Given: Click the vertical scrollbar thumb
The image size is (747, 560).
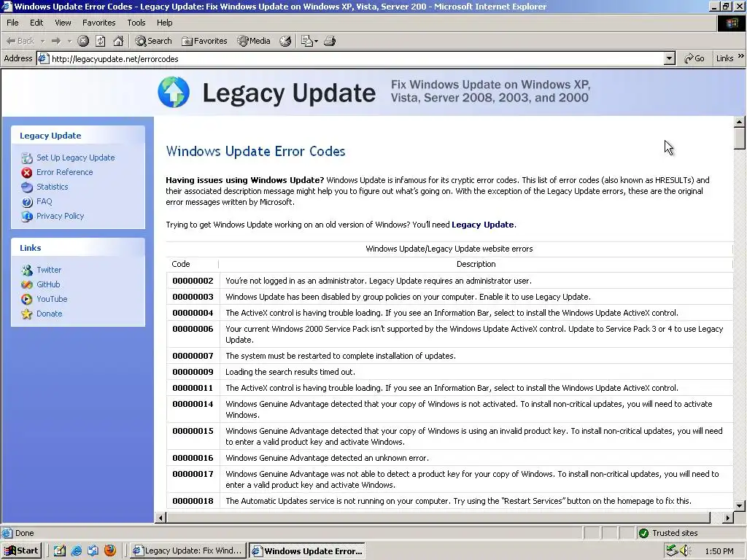Looking at the screenshot, I should click(x=740, y=139).
